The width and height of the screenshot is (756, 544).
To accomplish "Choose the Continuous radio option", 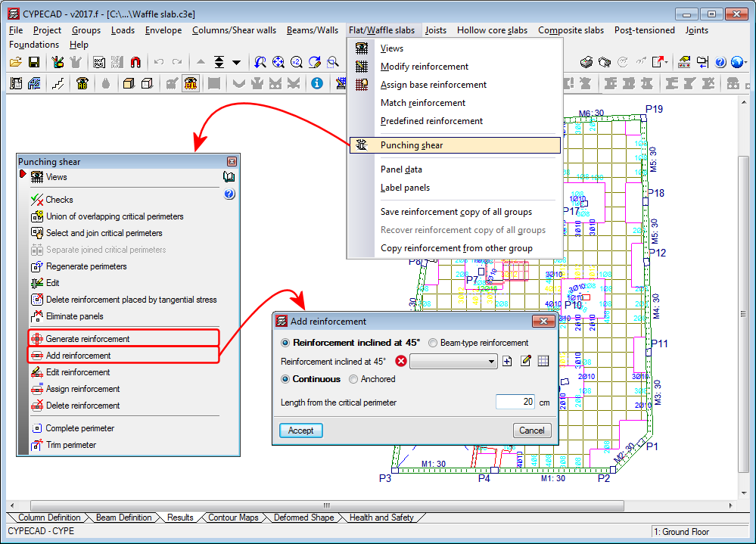I will [285, 379].
